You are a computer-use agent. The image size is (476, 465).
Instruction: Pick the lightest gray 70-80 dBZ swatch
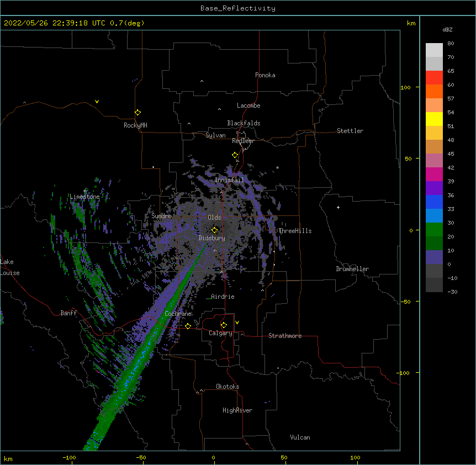pyautogui.click(x=434, y=50)
